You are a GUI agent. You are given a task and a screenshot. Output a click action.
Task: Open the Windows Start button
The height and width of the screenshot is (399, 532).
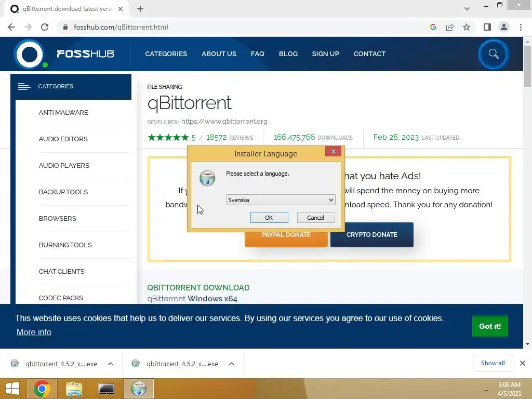click(12, 389)
